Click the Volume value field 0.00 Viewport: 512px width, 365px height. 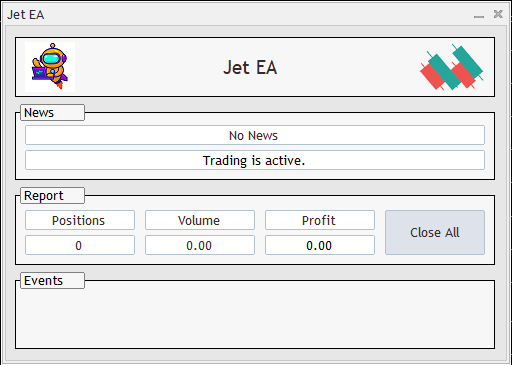coord(200,245)
